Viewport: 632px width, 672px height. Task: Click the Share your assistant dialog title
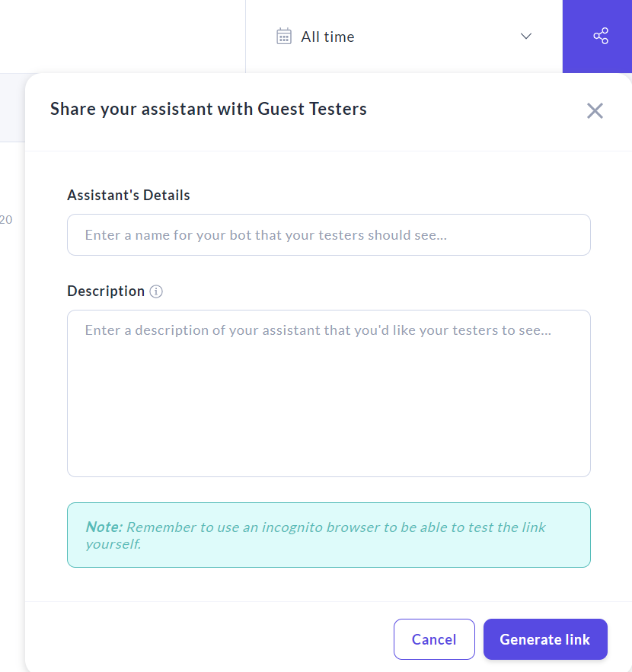(209, 109)
